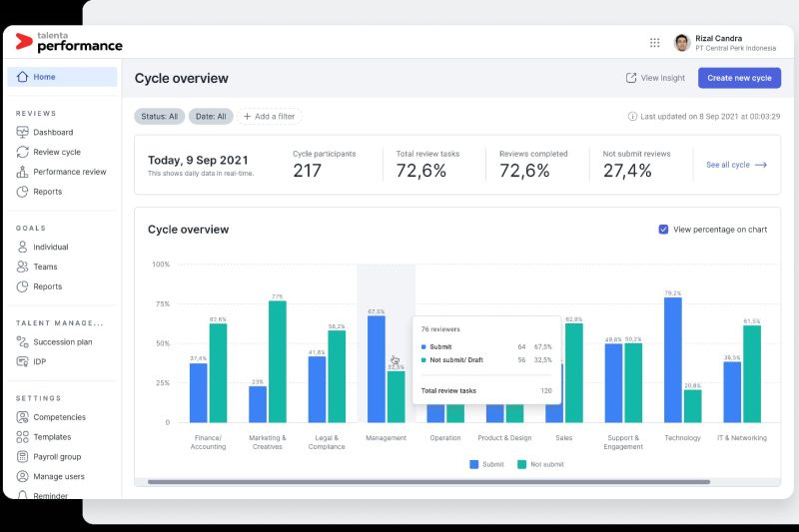
Task: Click the chart horizontal scrollbar
Action: pyautogui.click(x=429, y=482)
